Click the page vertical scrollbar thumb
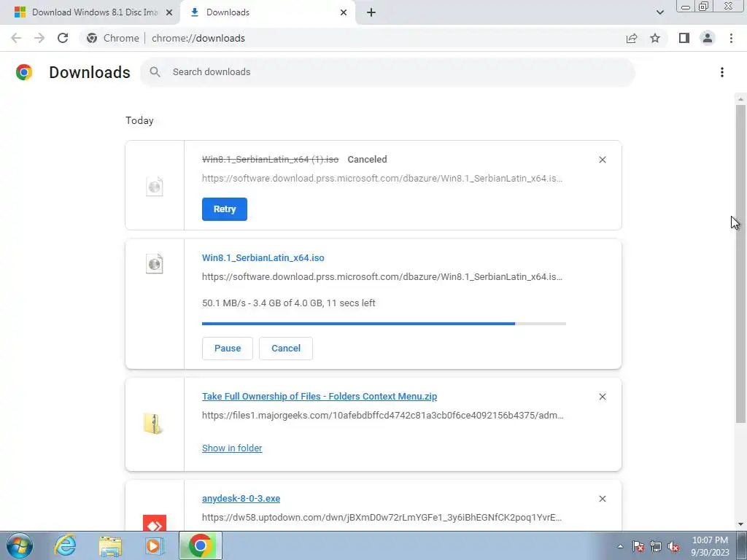 [740, 263]
